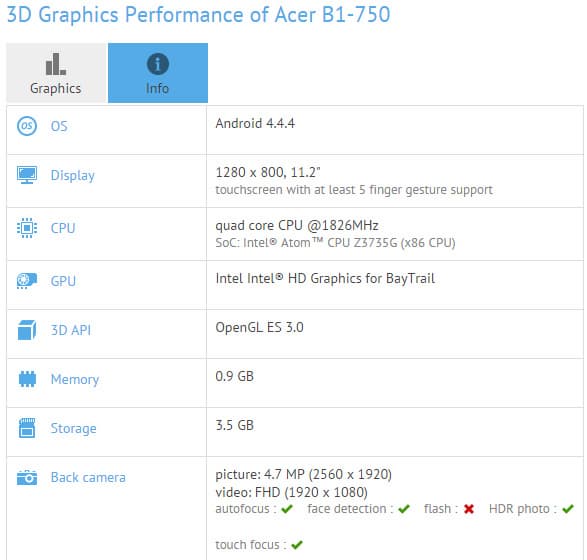Click the Memory row label
587x560 pixels.
(75, 379)
